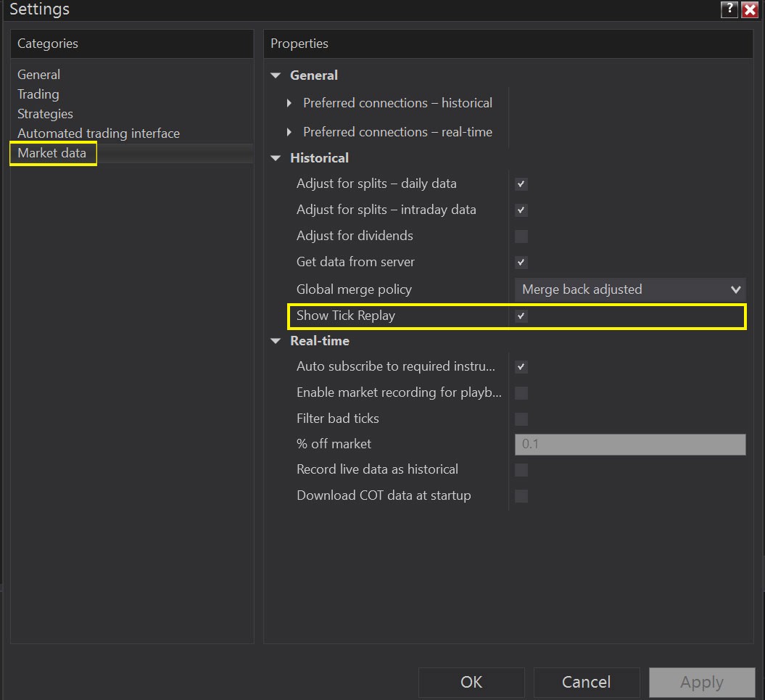Toggle the Show Tick Replay checkbox
Screen dimensions: 765x700
[521, 316]
